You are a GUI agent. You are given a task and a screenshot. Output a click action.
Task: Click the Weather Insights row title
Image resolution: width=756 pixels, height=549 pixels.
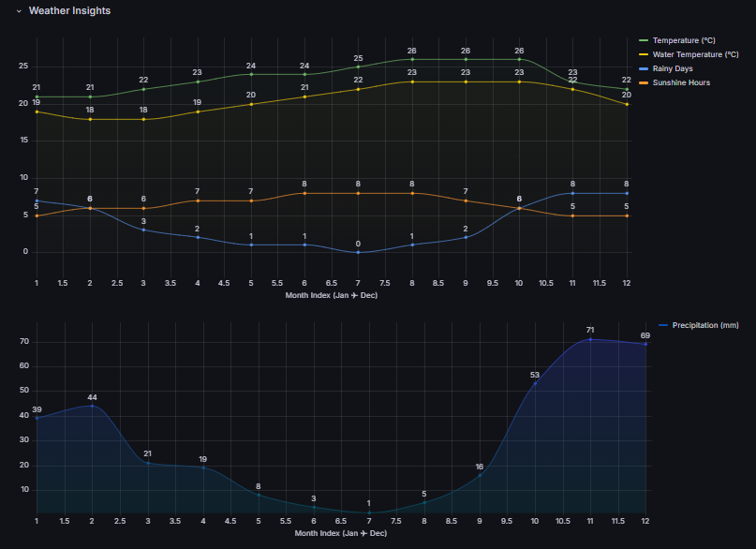point(69,11)
